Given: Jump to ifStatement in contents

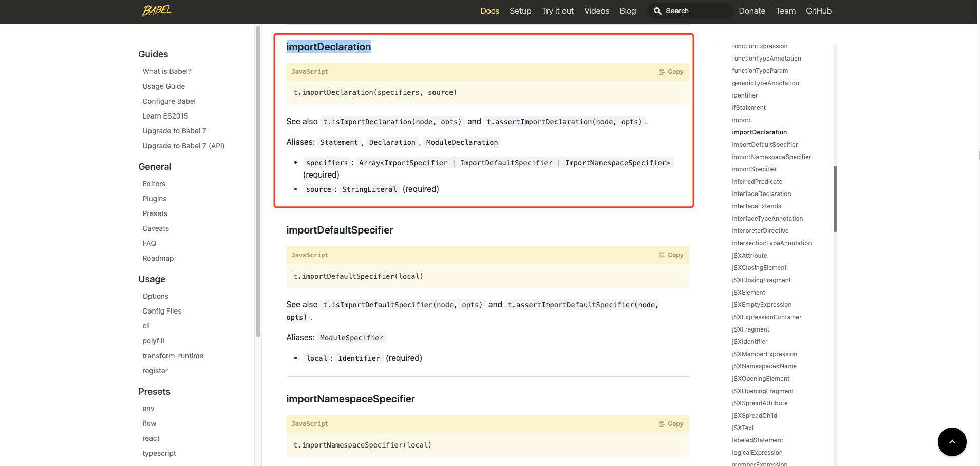Looking at the screenshot, I should coord(749,108).
